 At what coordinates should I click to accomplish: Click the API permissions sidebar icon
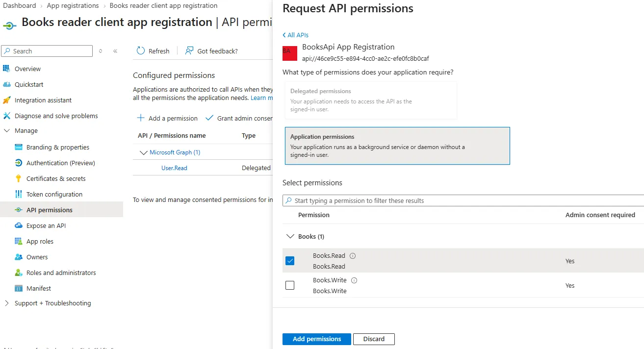click(19, 210)
